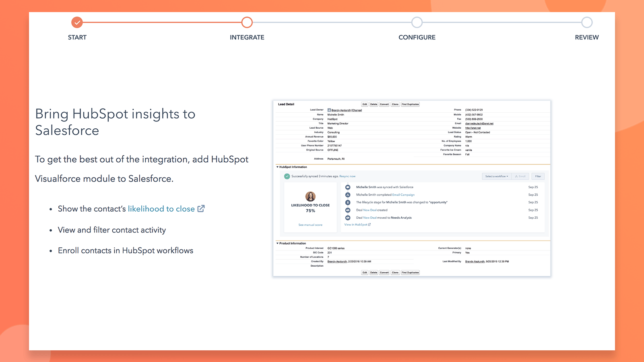644x362 pixels.
Task: Open the diannedeutsch@snet.net email link
Action: click(x=479, y=123)
